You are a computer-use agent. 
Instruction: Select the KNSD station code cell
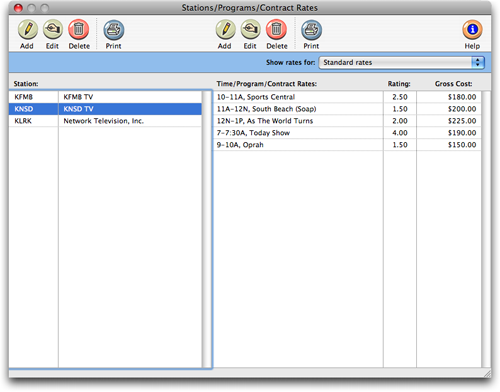click(x=34, y=109)
